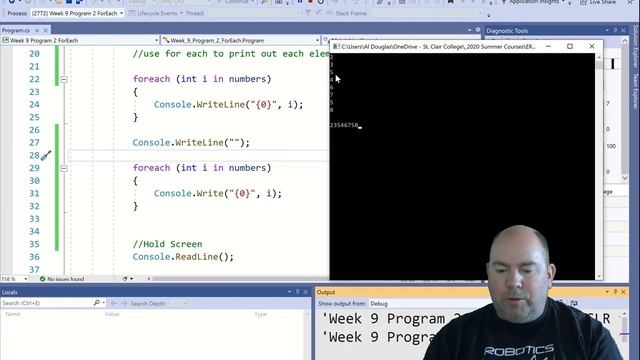Close the Output panel

point(623,292)
